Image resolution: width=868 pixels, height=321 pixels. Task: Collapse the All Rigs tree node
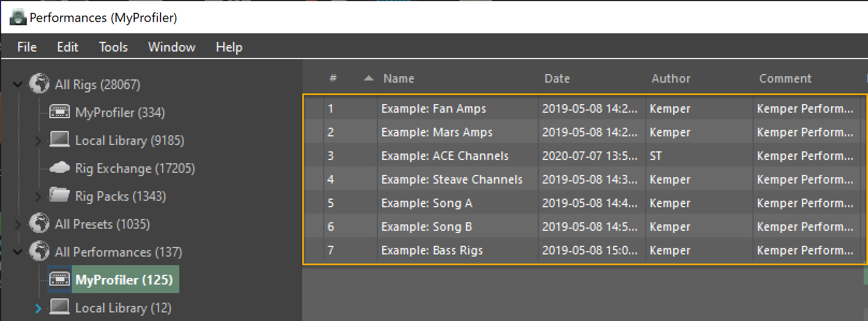coord(18,84)
